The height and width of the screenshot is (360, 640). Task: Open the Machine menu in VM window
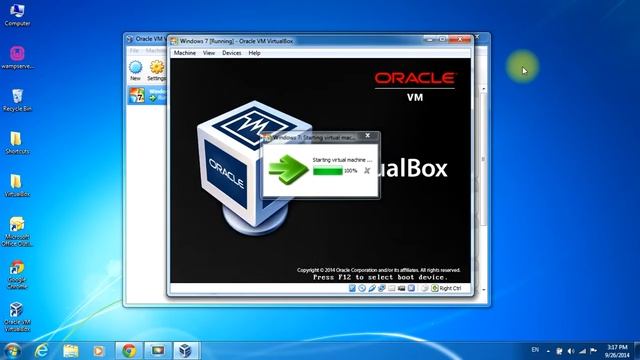coord(184,53)
